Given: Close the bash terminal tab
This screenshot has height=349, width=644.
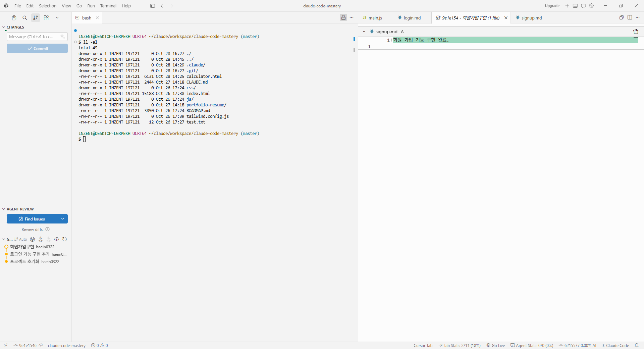Looking at the screenshot, I should coord(97,18).
